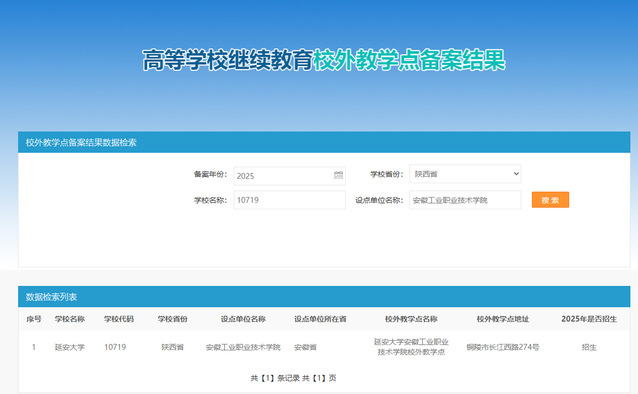The width and height of the screenshot is (638, 394).
Task: Click the 学校名称 column header
Action: (70, 319)
